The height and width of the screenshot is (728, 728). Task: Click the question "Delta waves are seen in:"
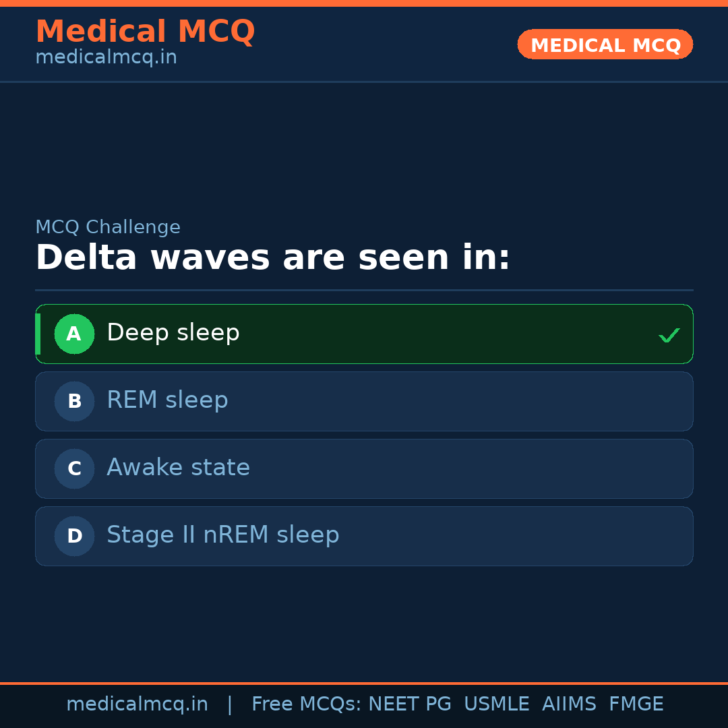tap(273, 257)
